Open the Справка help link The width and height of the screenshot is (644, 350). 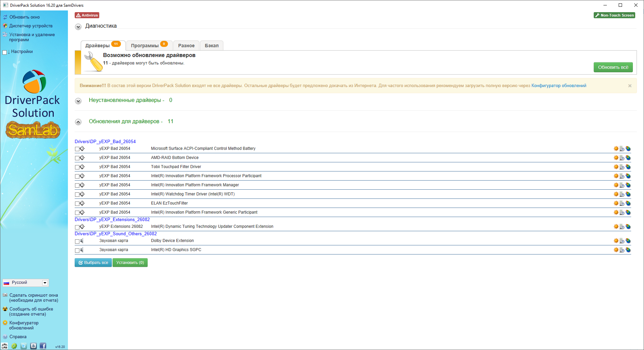pyautogui.click(x=18, y=337)
